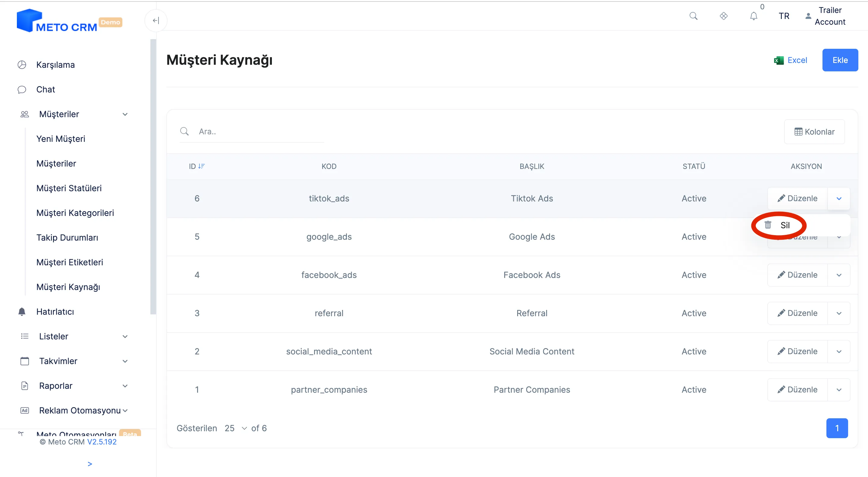The height and width of the screenshot is (477, 868).
Task: Open the action dropdown for referral row
Action: [839, 313]
